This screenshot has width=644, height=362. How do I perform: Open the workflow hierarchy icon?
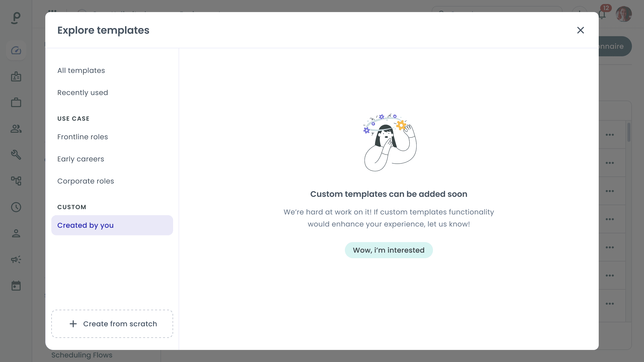coord(16,181)
